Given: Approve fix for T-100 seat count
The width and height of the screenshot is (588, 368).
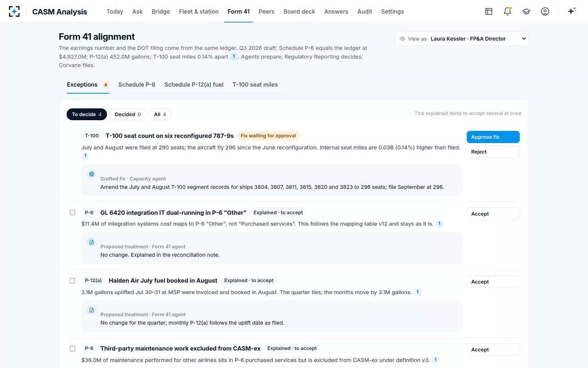Looking at the screenshot, I should point(493,137).
